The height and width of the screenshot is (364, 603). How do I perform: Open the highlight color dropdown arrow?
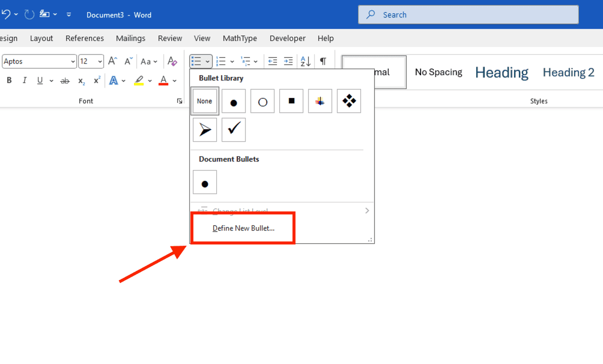[150, 81]
